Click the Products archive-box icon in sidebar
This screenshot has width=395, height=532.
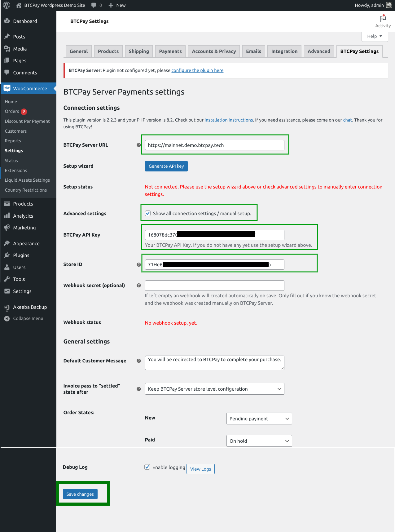point(7,204)
